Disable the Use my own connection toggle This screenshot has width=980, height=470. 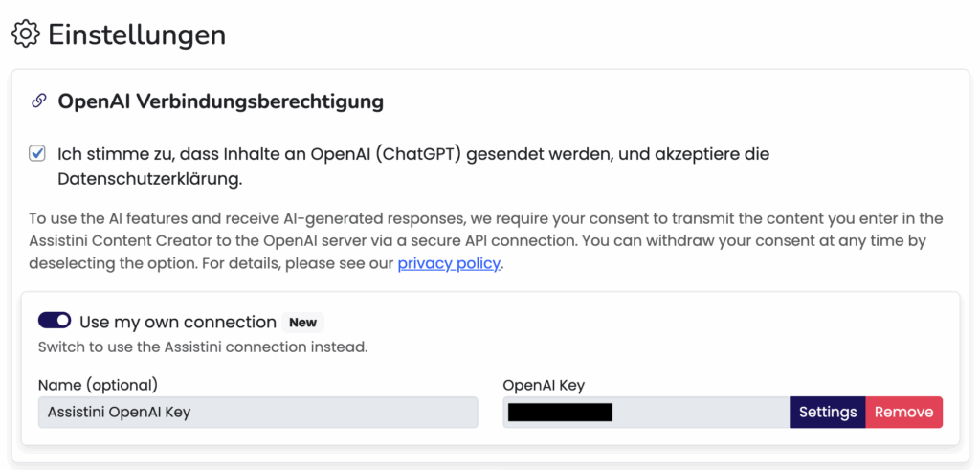click(55, 321)
